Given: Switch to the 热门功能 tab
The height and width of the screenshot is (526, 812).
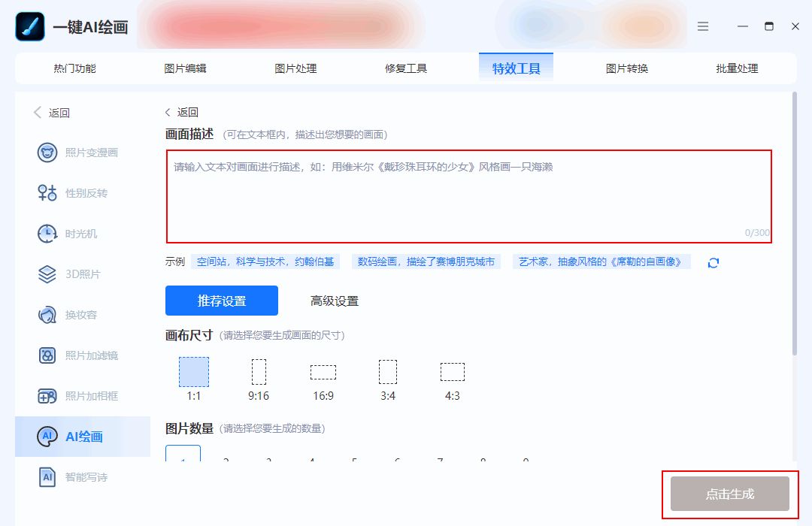Looking at the screenshot, I should click(74, 68).
